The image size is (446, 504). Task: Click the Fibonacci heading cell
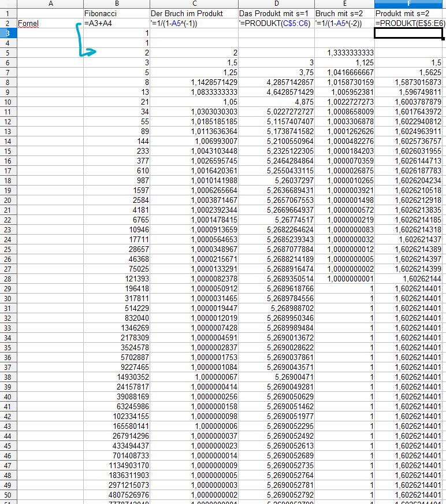[116, 13]
